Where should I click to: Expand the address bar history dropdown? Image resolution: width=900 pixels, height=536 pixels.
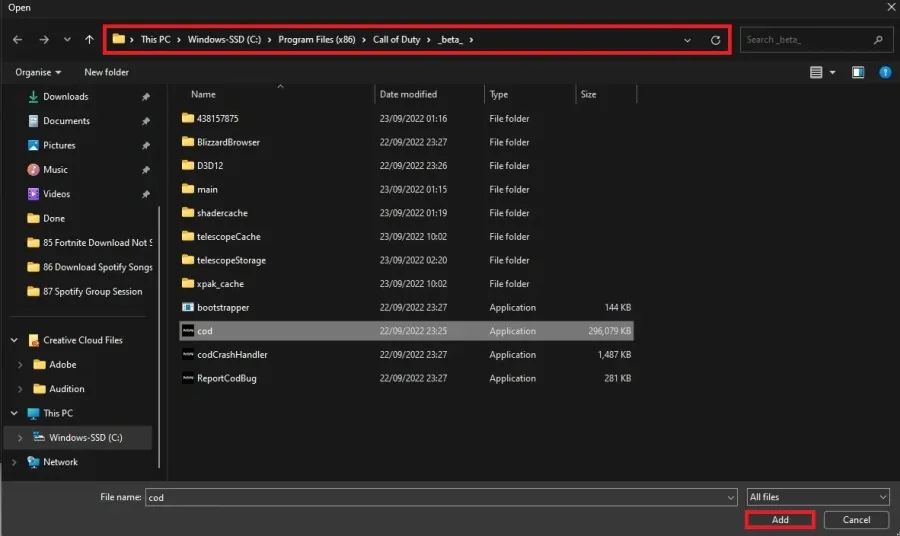click(687, 40)
